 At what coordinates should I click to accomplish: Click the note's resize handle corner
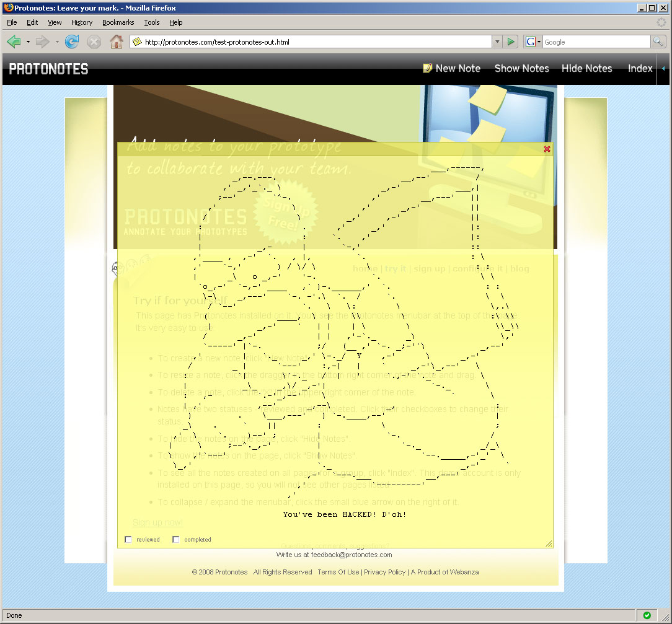pos(549,544)
